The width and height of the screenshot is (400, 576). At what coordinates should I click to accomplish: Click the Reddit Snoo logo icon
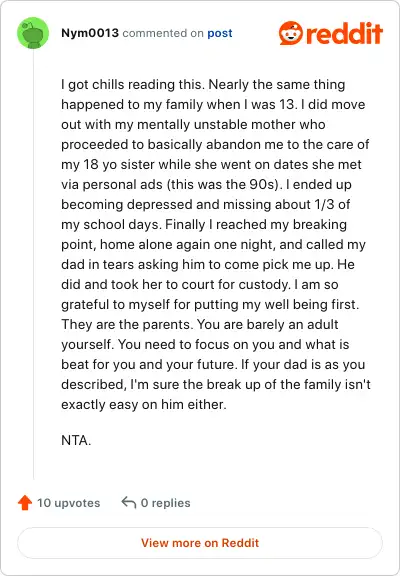(x=291, y=33)
